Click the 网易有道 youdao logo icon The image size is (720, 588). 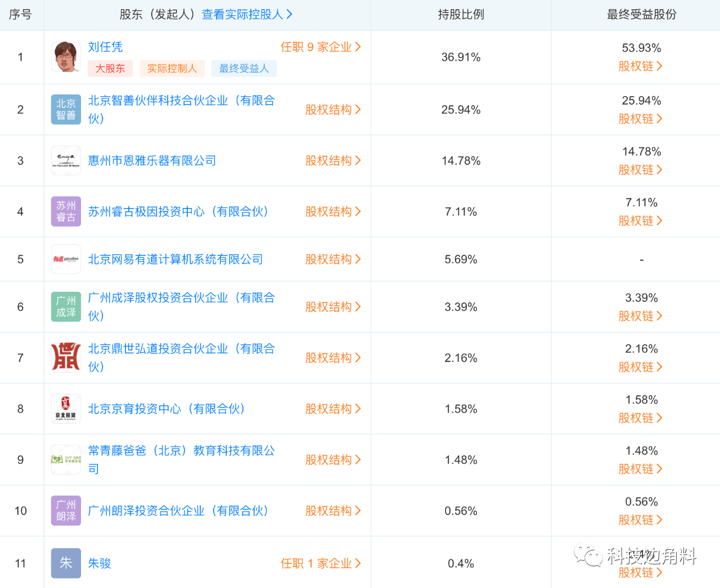pos(66,259)
